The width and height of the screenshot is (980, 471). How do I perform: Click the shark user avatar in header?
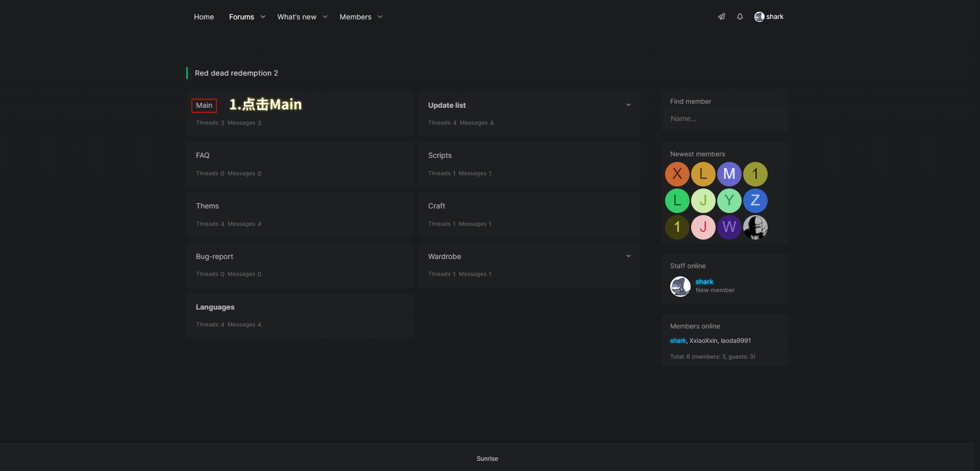point(759,17)
